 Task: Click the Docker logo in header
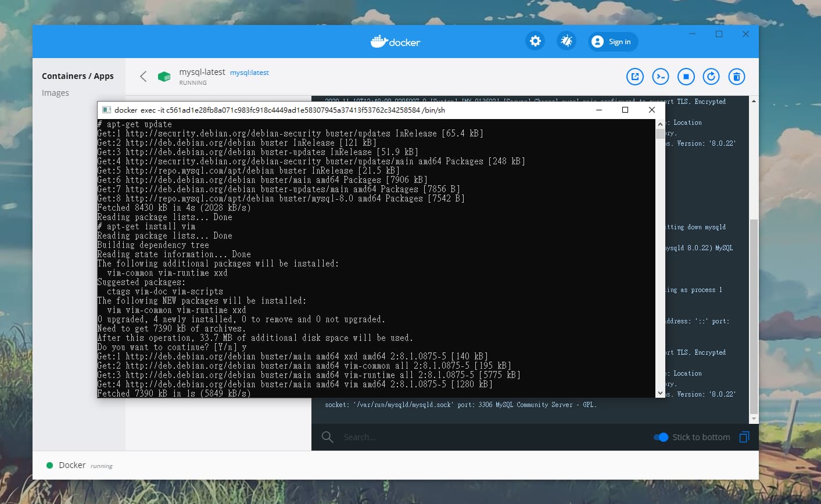point(396,41)
